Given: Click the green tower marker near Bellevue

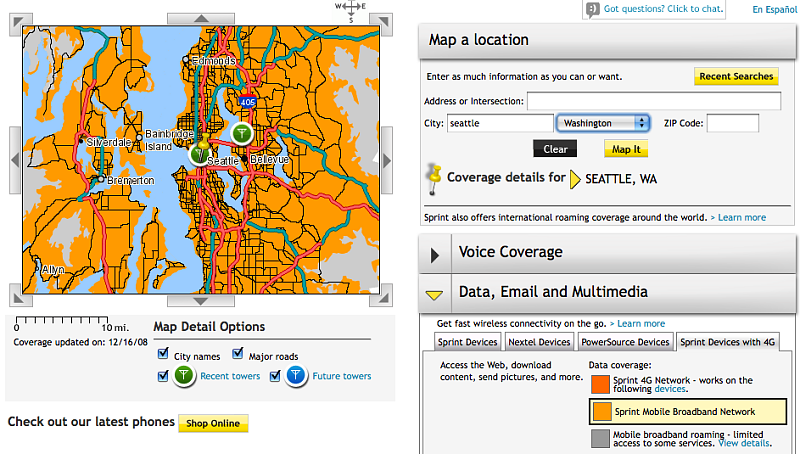Looking at the screenshot, I should point(242,134).
